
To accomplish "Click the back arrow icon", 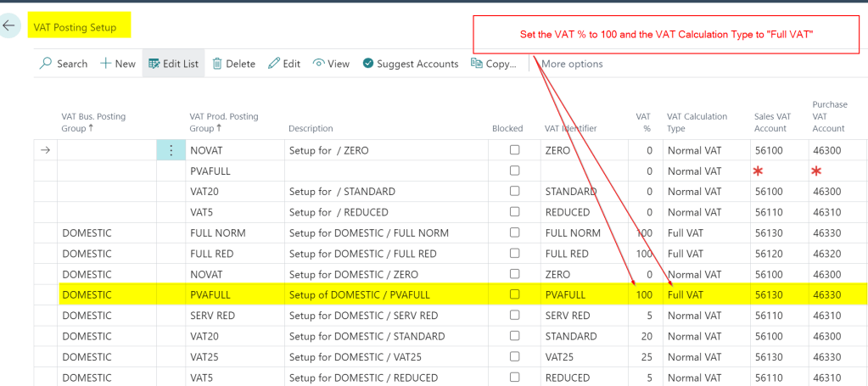I will 9,26.
